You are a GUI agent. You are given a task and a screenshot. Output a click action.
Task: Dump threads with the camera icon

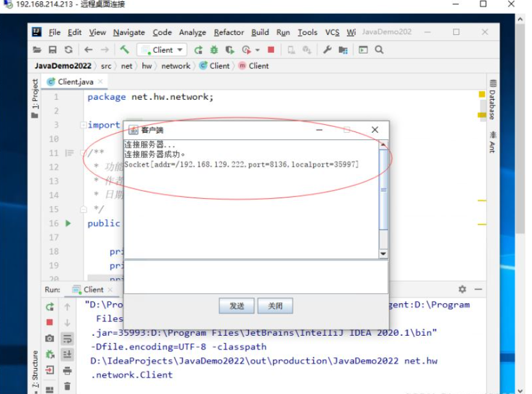tap(49, 338)
